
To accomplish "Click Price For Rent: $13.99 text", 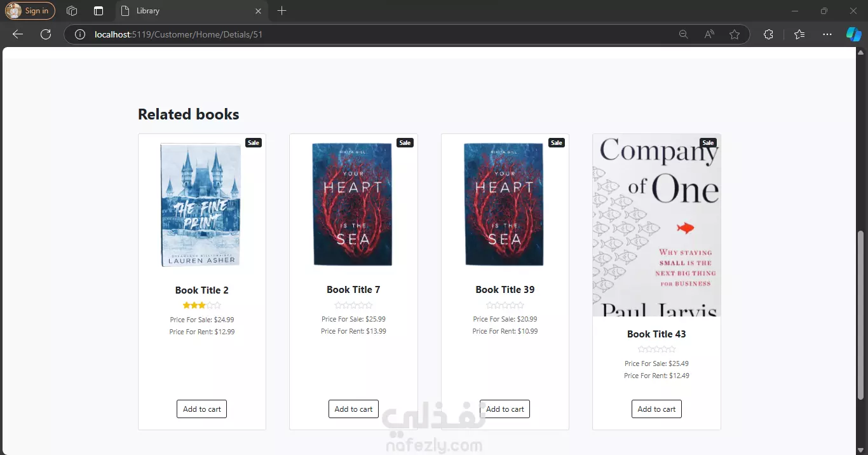I will click(353, 331).
